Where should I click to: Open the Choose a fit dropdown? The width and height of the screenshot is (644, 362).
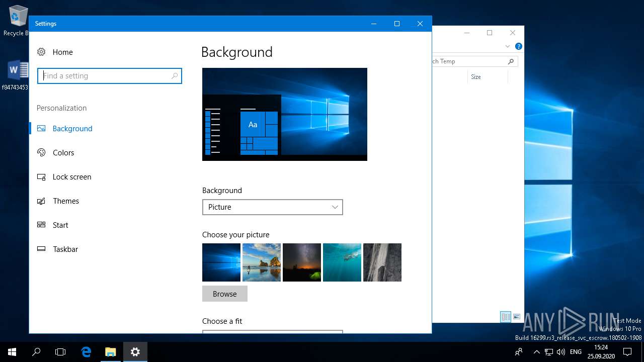click(x=273, y=331)
